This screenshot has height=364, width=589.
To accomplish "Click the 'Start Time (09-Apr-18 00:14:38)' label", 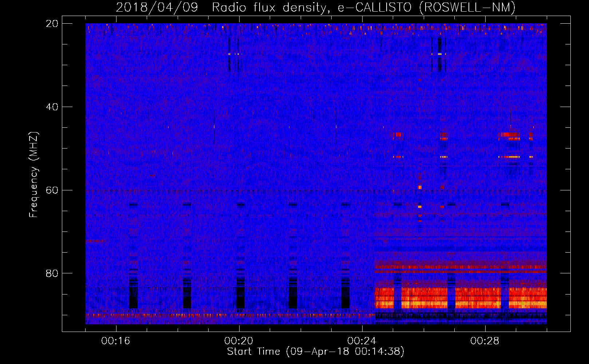I will (316, 352).
